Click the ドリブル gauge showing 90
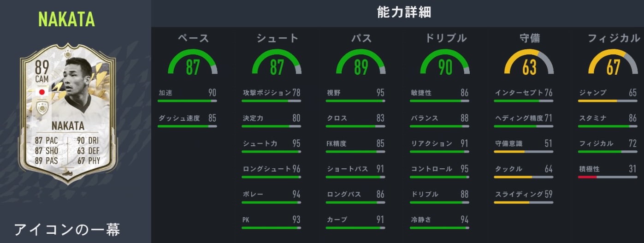 [445, 64]
